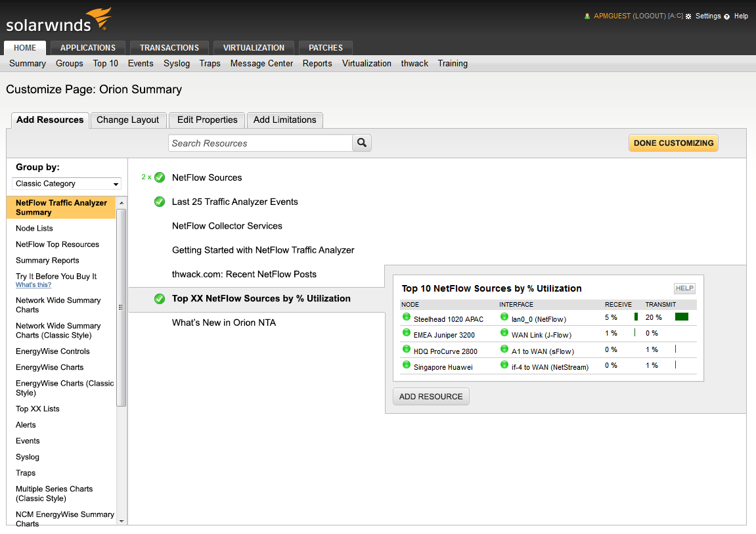Click the magnifying glass search icon
756x534 pixels.
pyautogui.click(x=362, y=143)
